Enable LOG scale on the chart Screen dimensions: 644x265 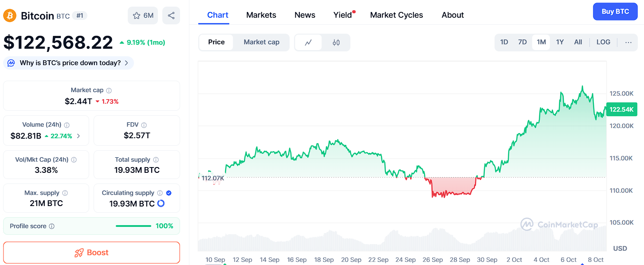point(603,42)
